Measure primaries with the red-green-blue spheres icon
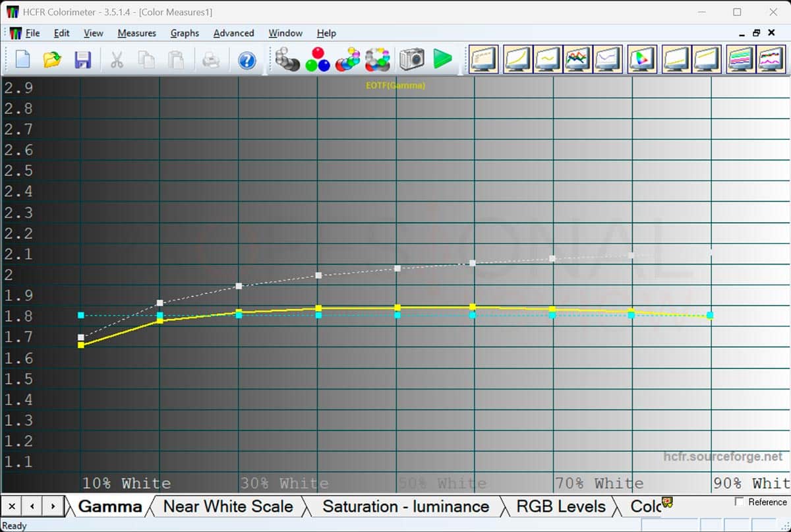The width and height of the screenshot is (791, 532). point(318,59)
